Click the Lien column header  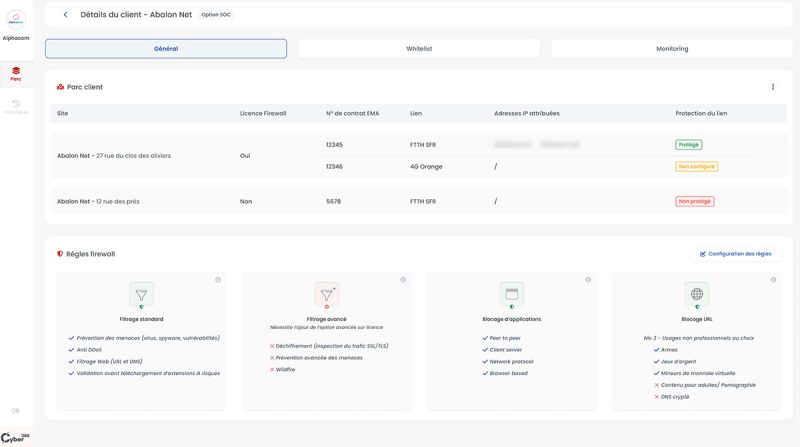416,113
